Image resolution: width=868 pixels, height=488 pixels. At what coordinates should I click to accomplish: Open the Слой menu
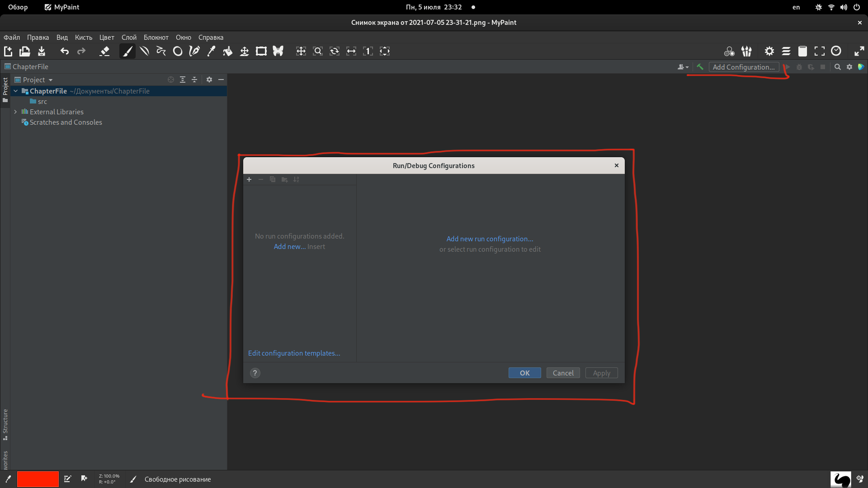point(129,38)
